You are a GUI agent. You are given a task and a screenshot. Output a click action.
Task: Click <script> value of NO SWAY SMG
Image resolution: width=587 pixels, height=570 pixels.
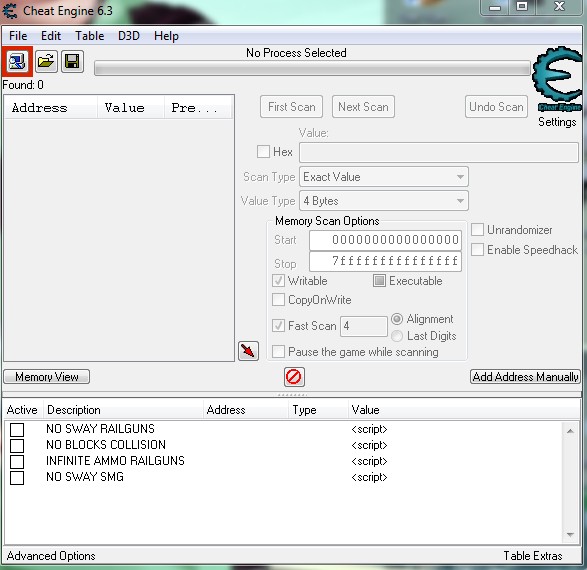[x=369, y=477]
